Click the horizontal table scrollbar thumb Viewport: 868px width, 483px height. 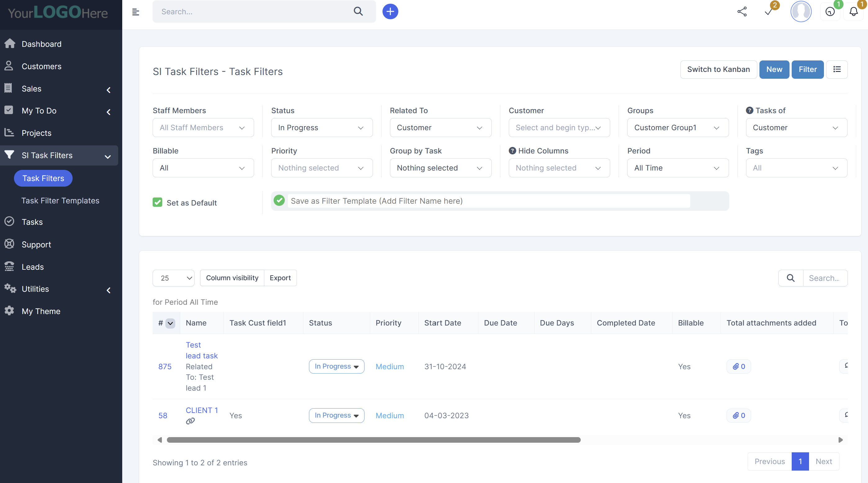point(373,440)
